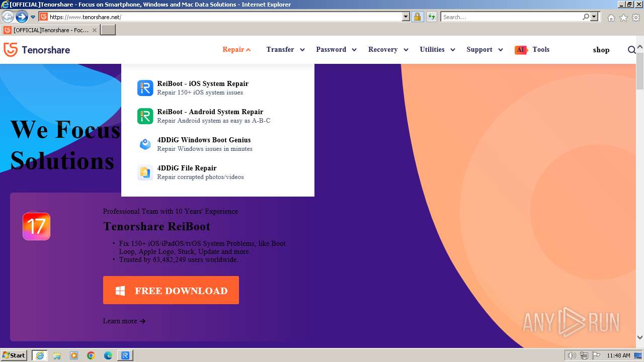This screenshot has height=362, width=644.
Task: Select ReiBoot - iOS System Repair menu entry
Action: 218,88
